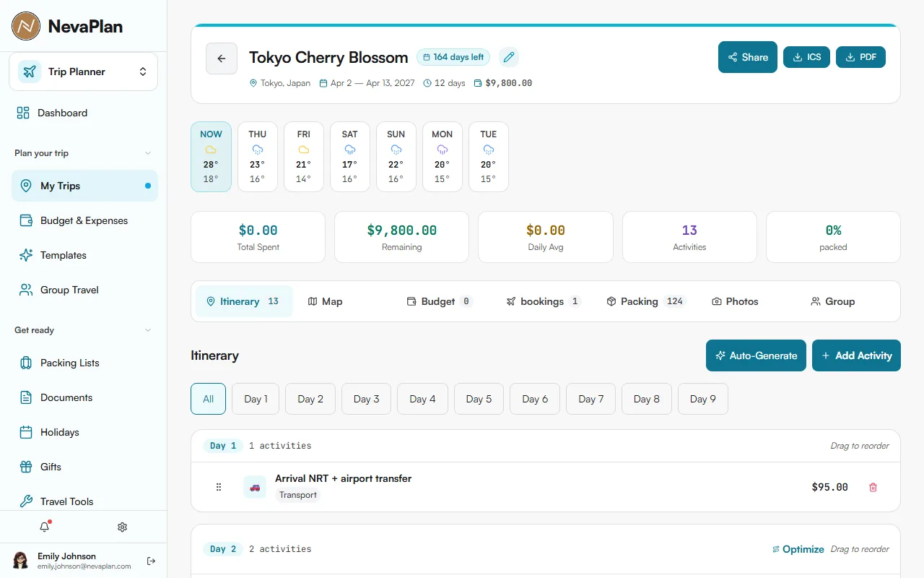Switch to the Budget tab
Image resolution: width=924 pixels, height=578 pixels.
point(440,301)
